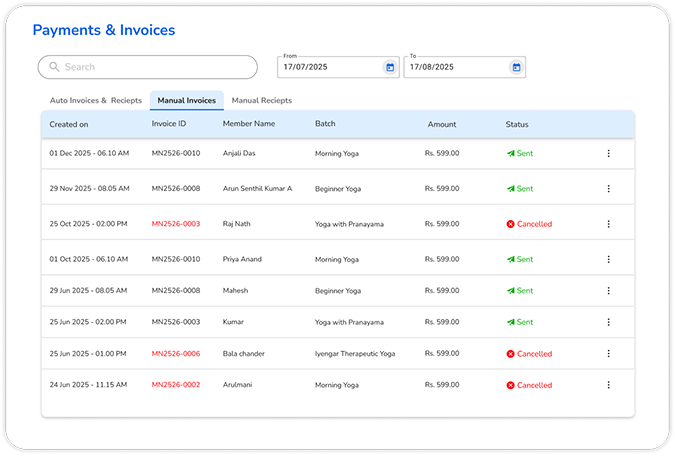The width and height of the screenshot is (675, 456).
Task: Switch to the Manual Reciepts tab
Action: click(x=262, y=100)
